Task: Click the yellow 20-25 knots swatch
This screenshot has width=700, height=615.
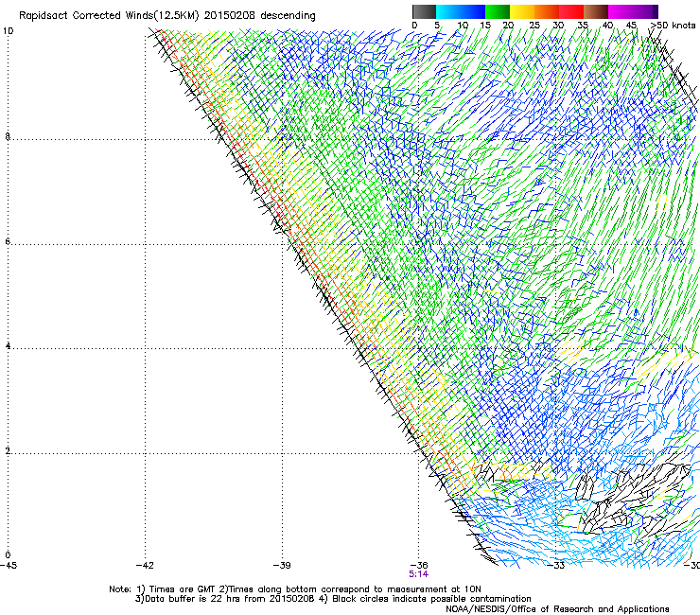Action: 522,11
